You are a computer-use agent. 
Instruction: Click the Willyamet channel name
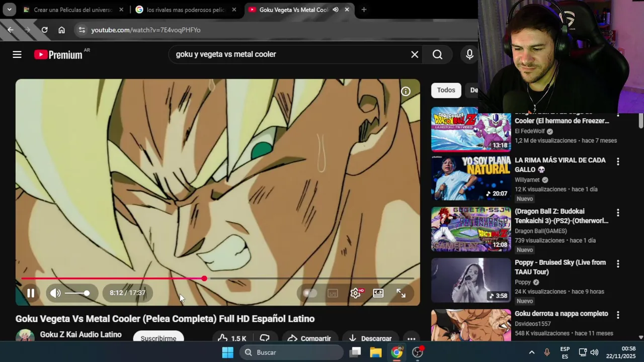[527, 180]
